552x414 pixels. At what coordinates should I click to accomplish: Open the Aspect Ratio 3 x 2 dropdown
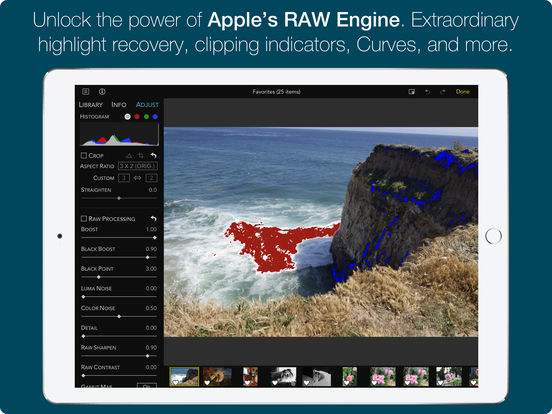[138, 166]
